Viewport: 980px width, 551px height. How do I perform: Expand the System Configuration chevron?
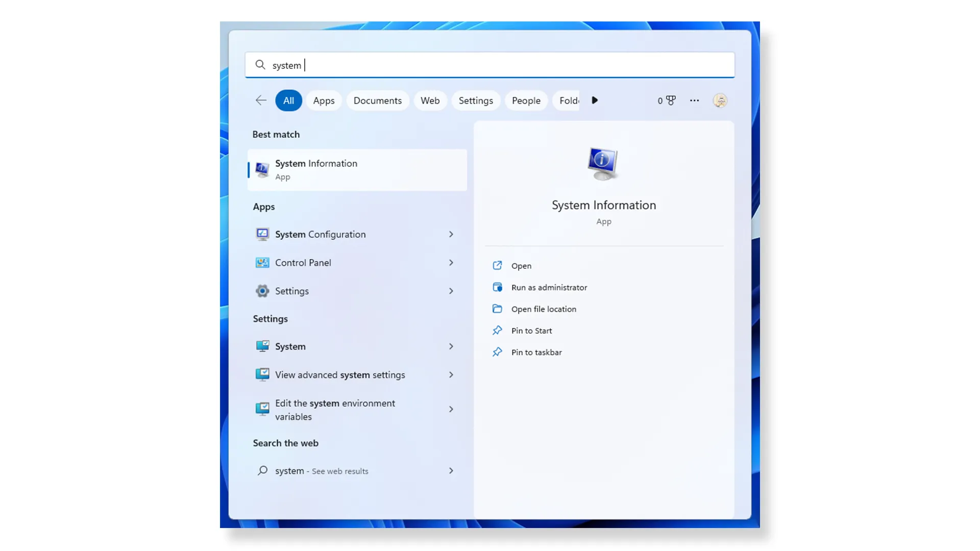click(x=451, y=234)
